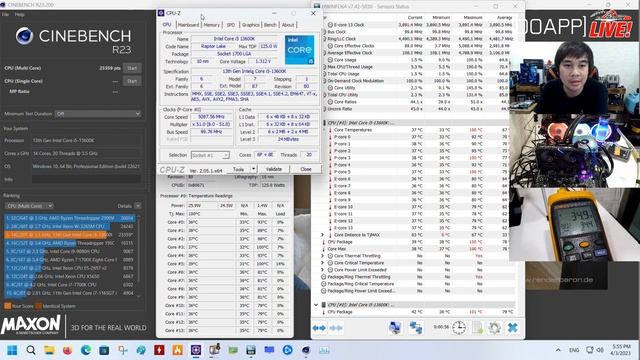Screen dimensions: 640x360
Task: Select the CPU tab in CPU-Z
Action: click(x=167, y=25)
